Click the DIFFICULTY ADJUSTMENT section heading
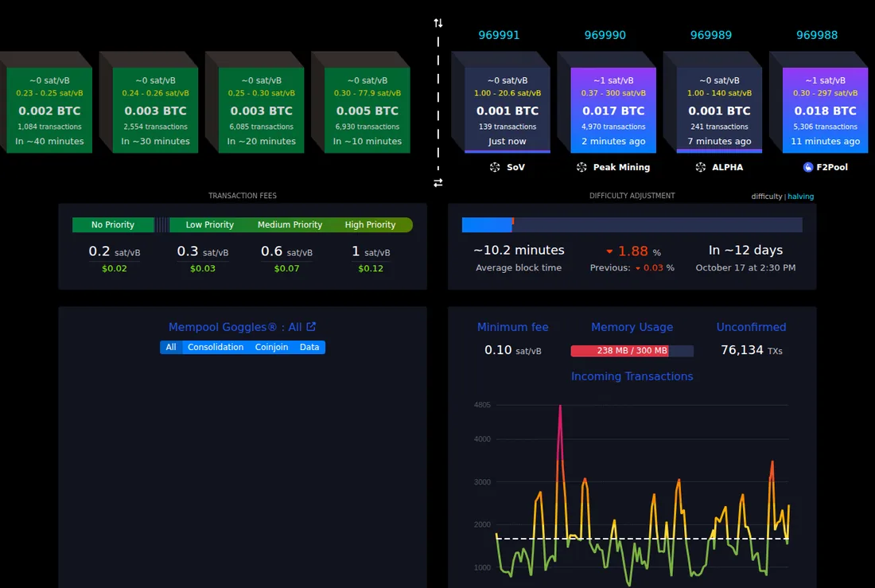875x588 pixels. coord(632,196)
